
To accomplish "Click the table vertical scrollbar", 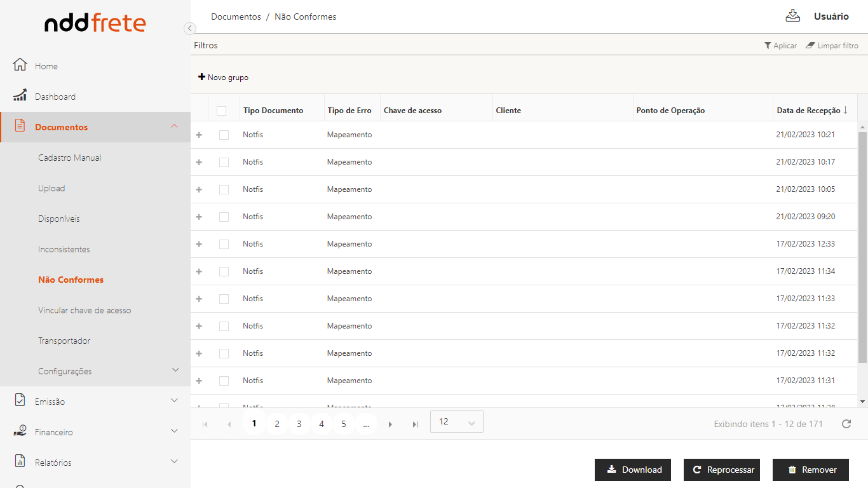I will point(862,248).
